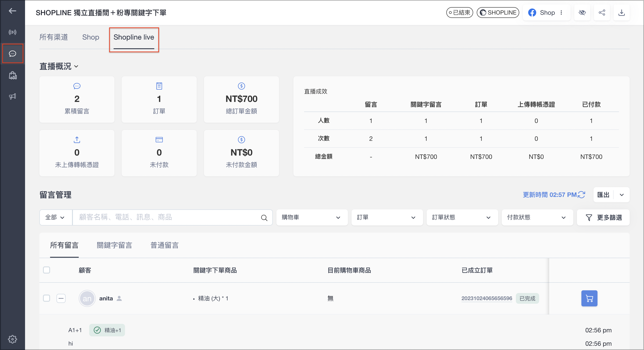Open the products bag sidebar icon
Viewport: 644px width, 350px height.
[x=13, y=75]
